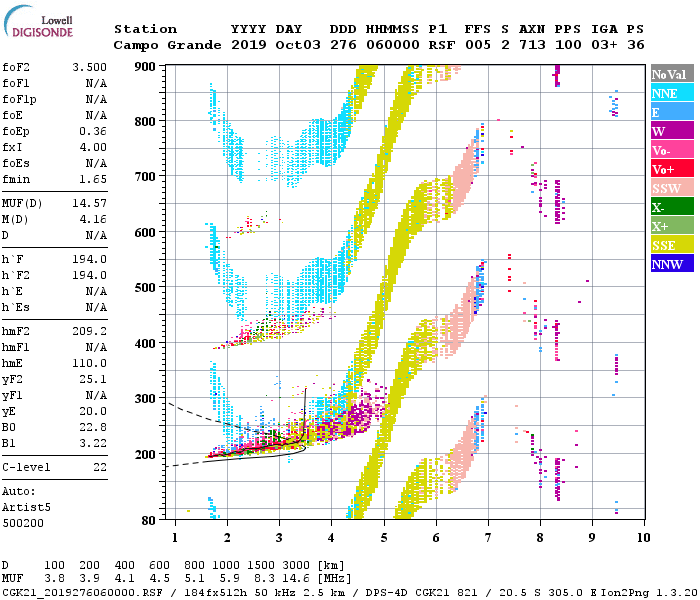Click the hmF2 value 209.2

89,329
